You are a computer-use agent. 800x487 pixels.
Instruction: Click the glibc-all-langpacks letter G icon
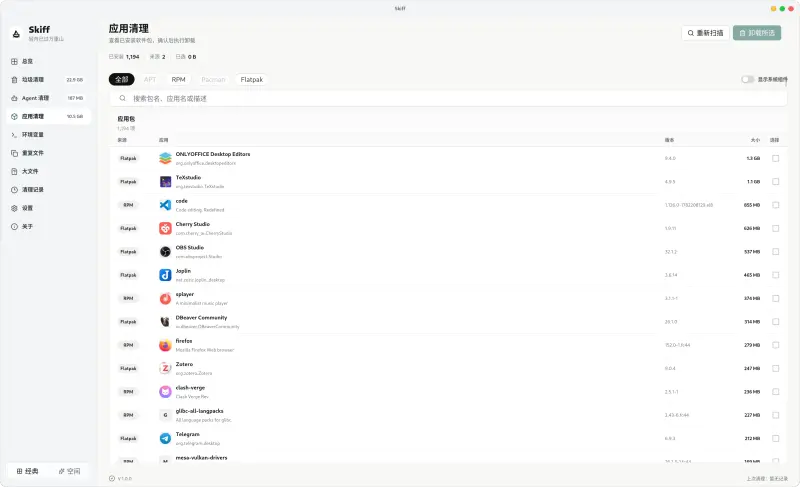click(165, 415)
